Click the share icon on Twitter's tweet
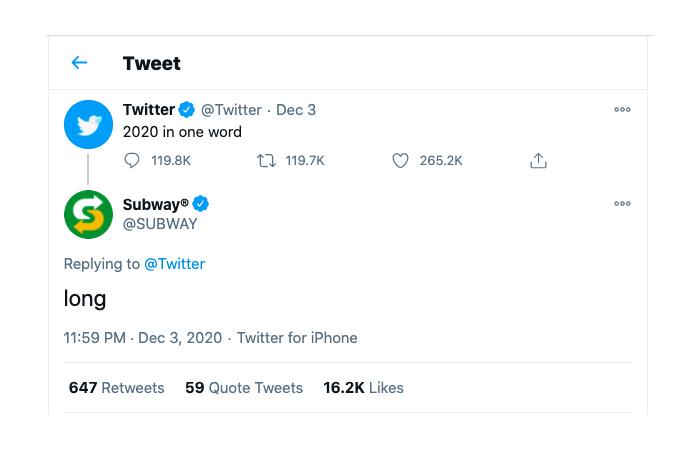 tap(538, 160)
